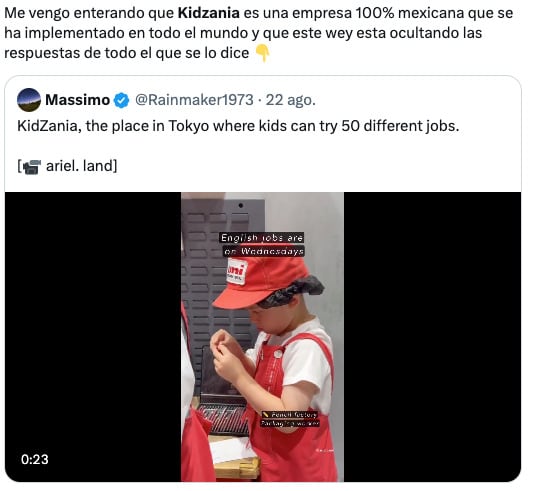Viewport: 533px width, 491px height.
Task: Click the left black bar of video
Action: click(x=93, y=337)
